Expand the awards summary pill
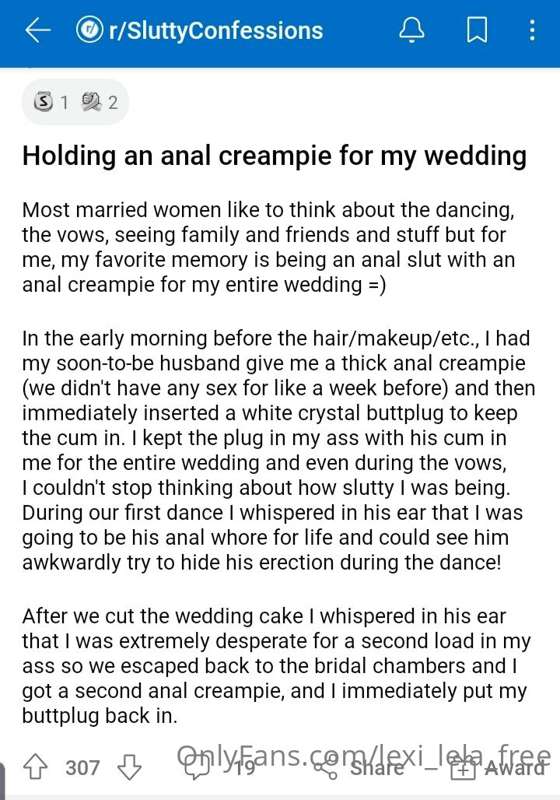560x800 pixels. point(75,102)
